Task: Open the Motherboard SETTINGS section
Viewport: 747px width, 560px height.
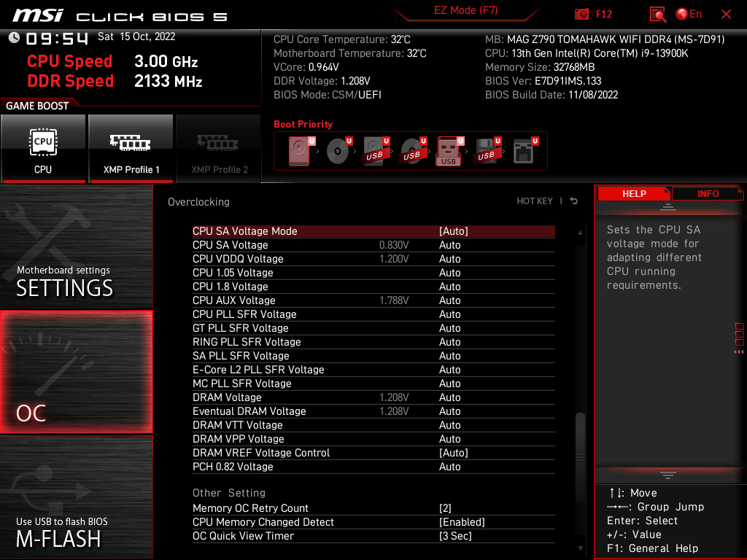Action: [76, 246]
